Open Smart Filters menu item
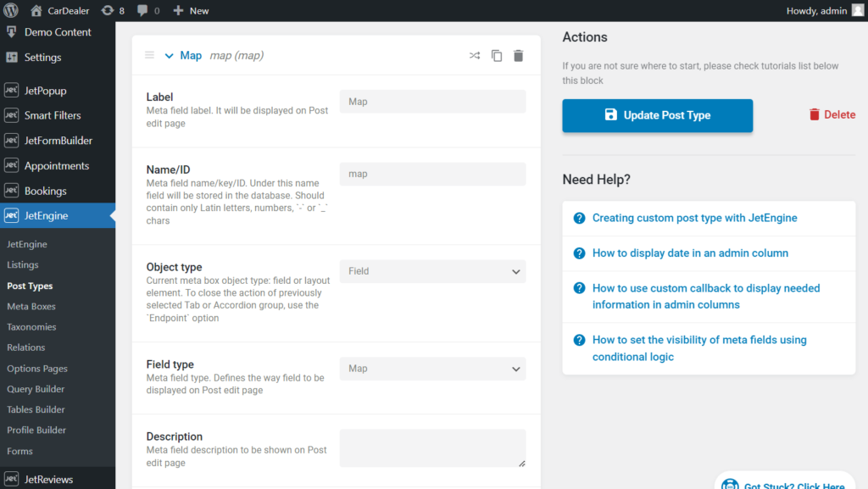Image resolution: width=868 pixels, height=489 pixels. 53,115
